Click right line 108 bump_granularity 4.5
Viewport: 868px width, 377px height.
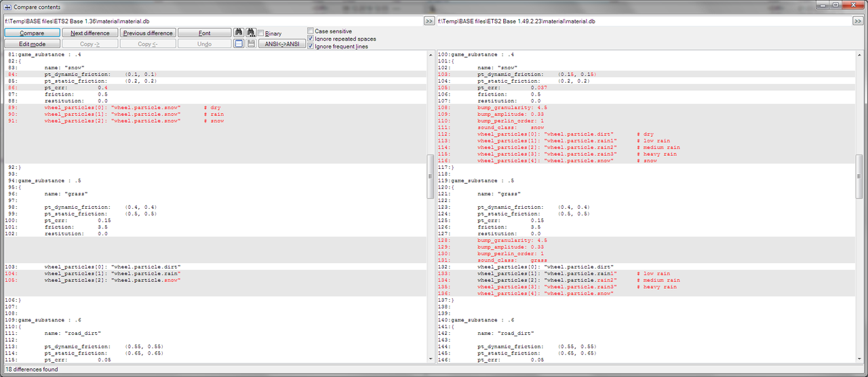click(647, 107)
